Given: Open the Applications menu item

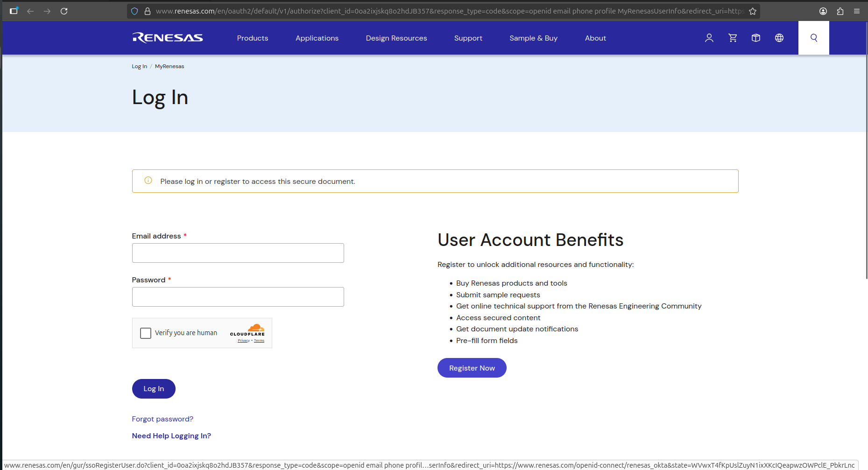Looking at the screenshot, I should tap(317, 38).
